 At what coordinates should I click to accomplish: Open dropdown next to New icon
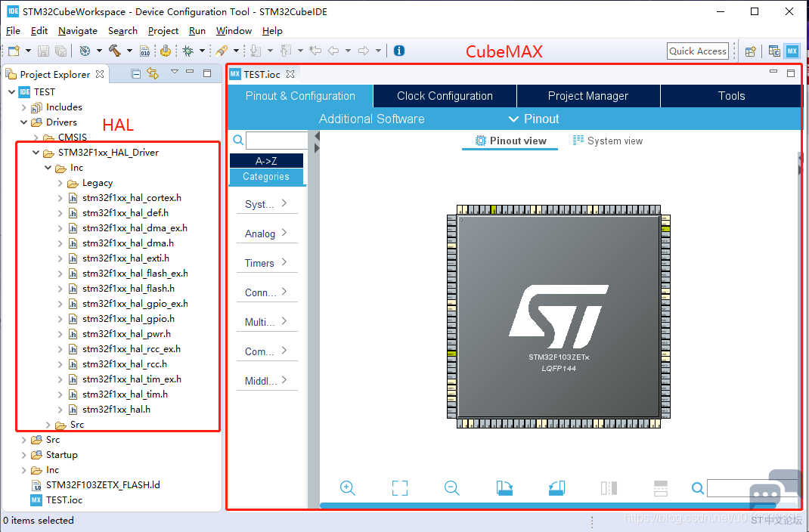coord(29,51)
